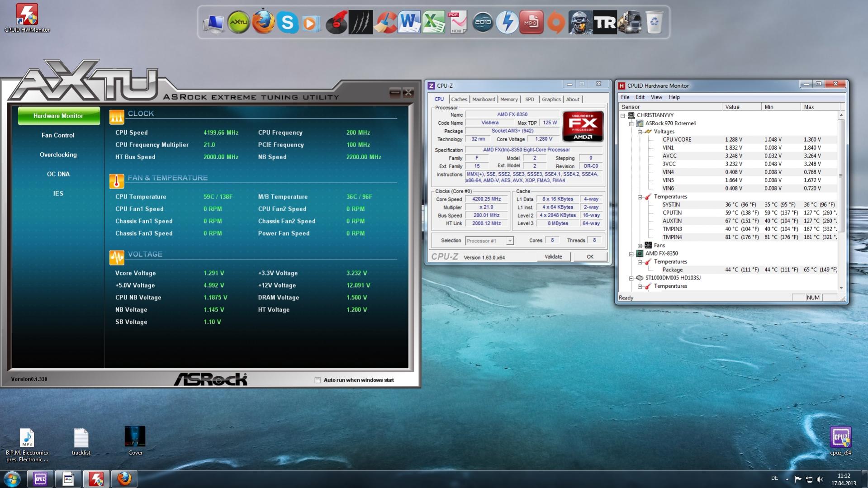This screenshot has height=488, width=868.
Task: Open the black claw-marks icon in the dock
Action: (361, 22)
